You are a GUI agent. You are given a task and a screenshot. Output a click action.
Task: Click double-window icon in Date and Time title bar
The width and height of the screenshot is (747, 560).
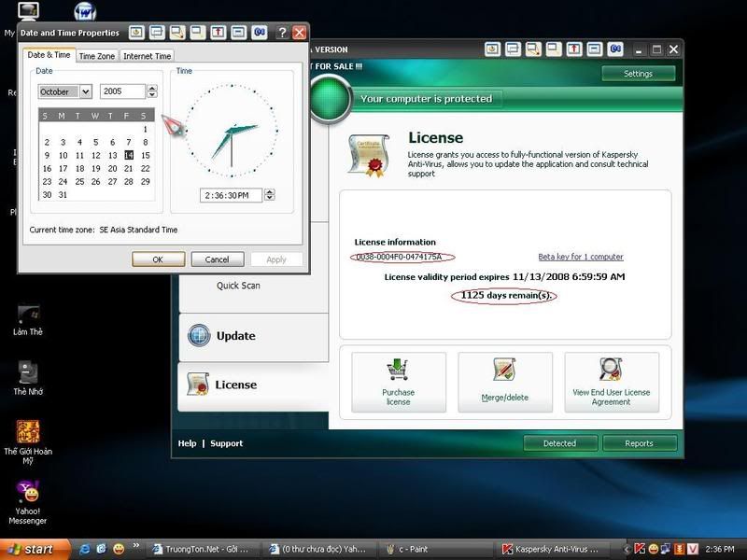pyautogui.click(x=157, y=33)
